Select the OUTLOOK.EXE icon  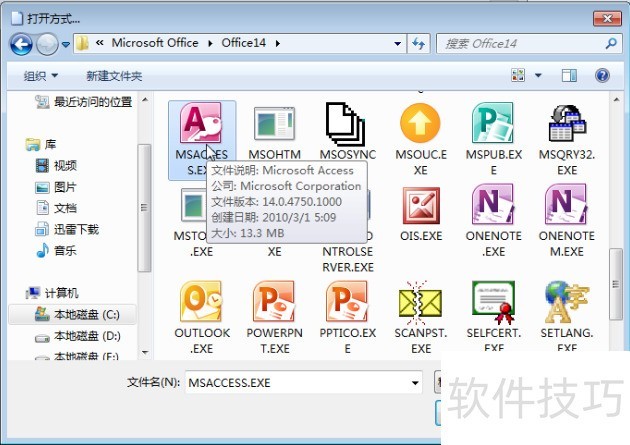[x=201, y=302]
